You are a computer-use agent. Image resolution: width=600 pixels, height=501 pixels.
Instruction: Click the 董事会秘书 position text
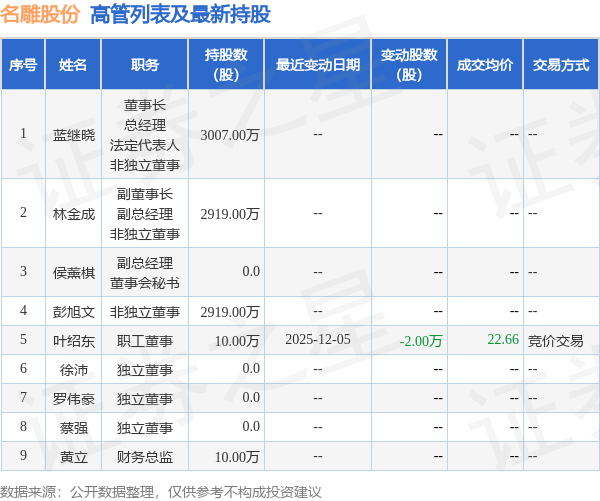click(145, 283)
